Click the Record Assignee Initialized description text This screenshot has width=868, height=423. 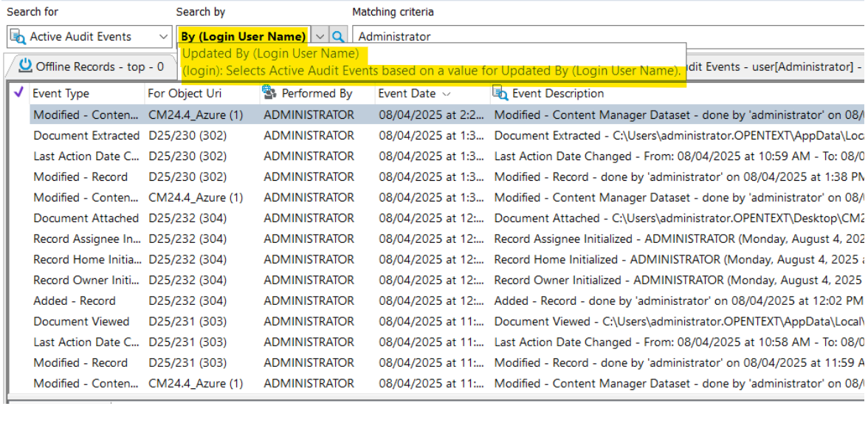click(679, 239)
